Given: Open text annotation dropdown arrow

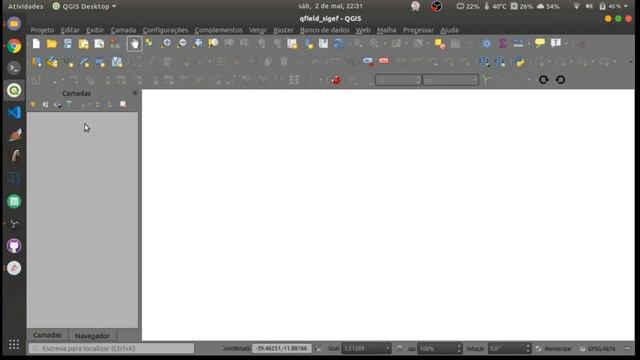Looking at the screenshot, I should tap(567, 44).
